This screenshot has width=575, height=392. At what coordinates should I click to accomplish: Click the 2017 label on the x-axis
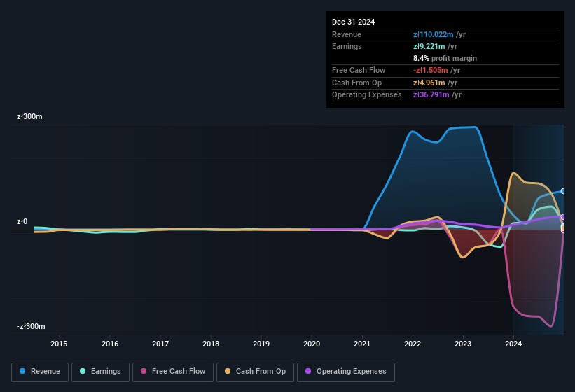[x=160, y=344]
